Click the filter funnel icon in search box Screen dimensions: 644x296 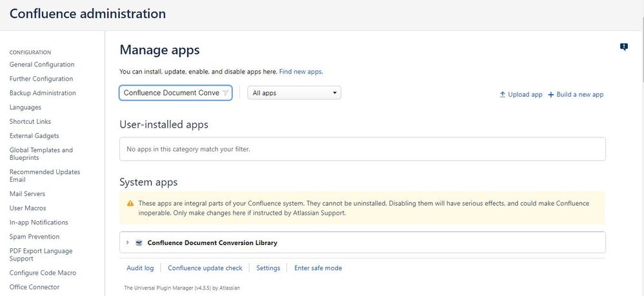pos(225,93)
